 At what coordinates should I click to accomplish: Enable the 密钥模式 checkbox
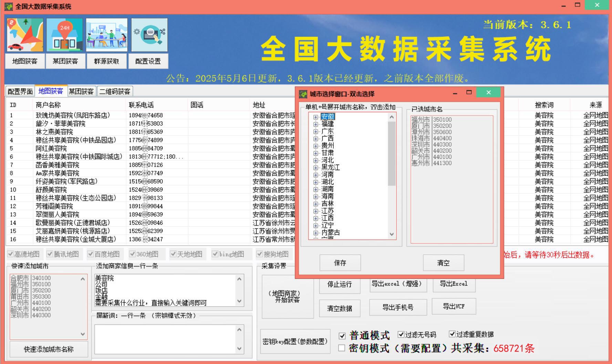[342, 348]
